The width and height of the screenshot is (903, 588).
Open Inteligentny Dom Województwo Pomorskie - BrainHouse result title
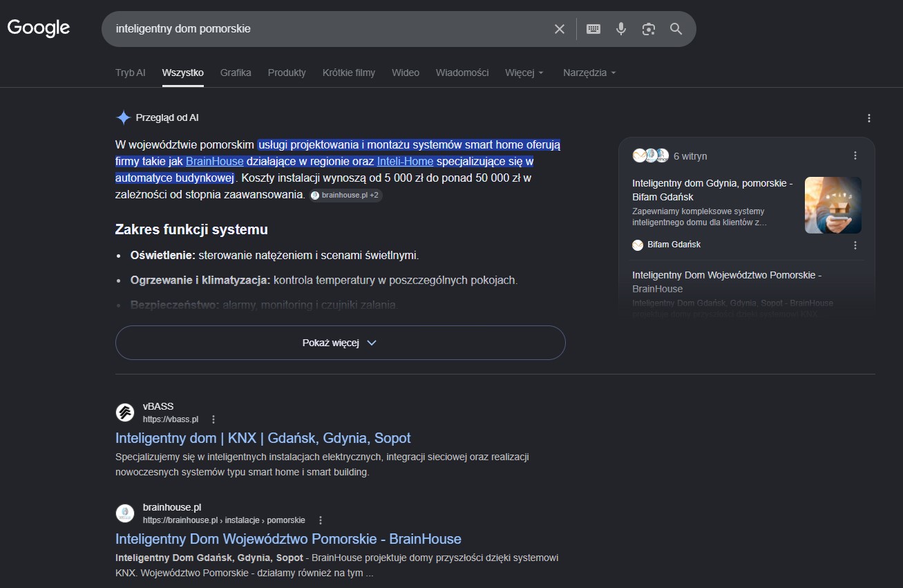[288, 539]
